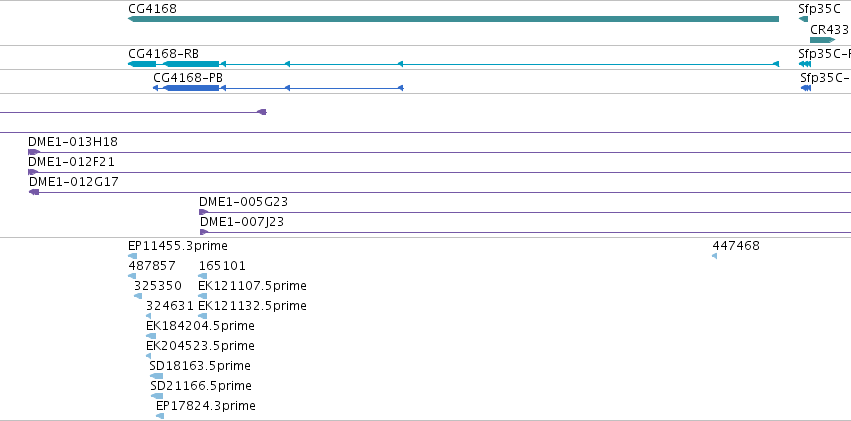Select the DME1-013H18 clone arrow start

pos(34,152)
